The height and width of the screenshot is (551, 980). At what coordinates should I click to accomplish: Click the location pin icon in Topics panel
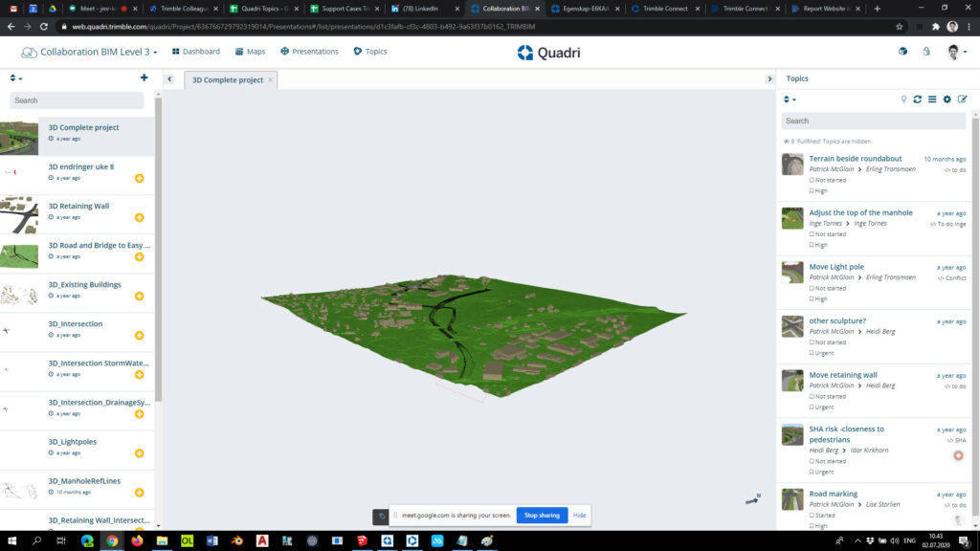pyautogui.click(x=903, y=99)
